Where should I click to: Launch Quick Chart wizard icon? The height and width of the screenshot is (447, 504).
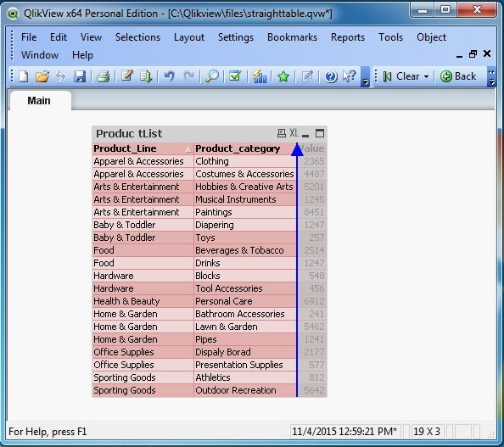(x=260, y=76)
